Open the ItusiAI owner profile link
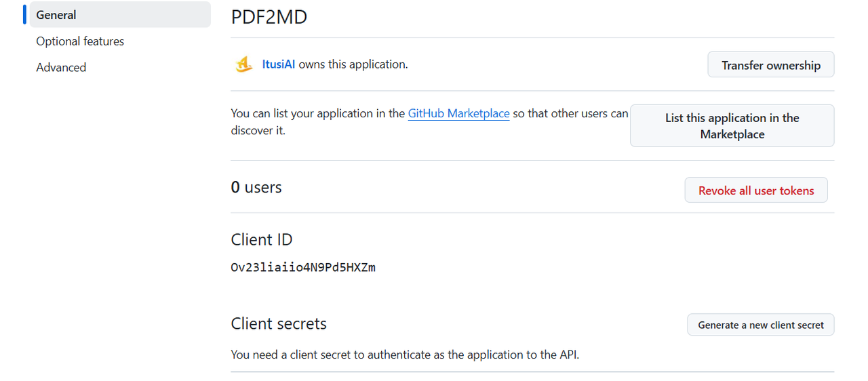This screenshot has height=381, width=868. click(279, 64)
